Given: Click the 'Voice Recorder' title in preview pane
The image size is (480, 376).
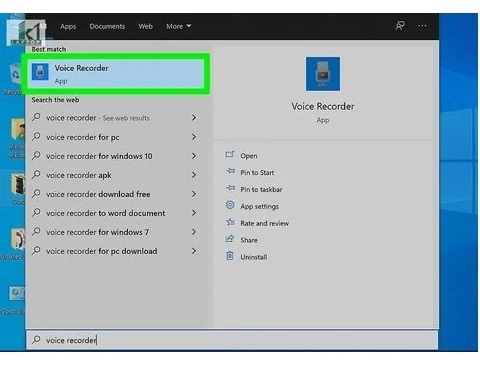Looking at the screenshot, I should pyautogui.click(x=323, y=106).
